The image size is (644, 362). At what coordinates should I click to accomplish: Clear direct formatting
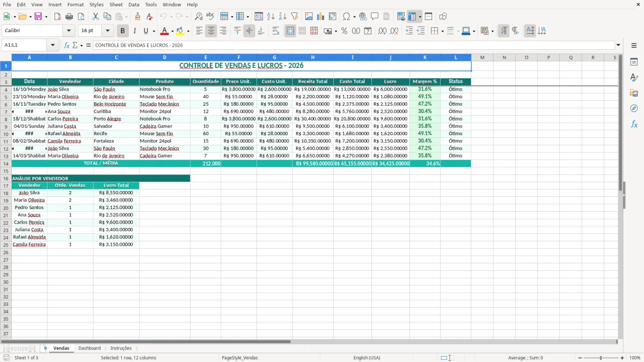tap(150, 17)
